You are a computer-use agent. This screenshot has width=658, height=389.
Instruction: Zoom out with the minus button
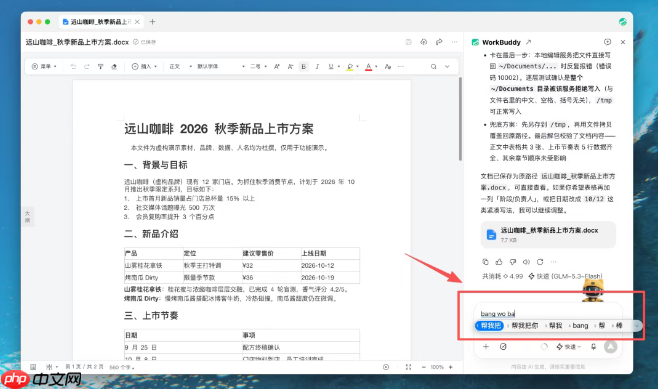pos(423,367)
